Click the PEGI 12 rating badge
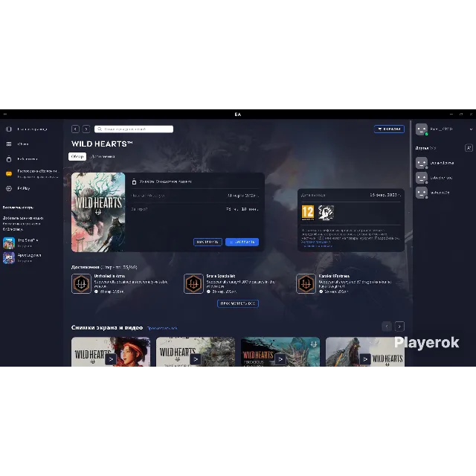This screenshot has width=476, height=476. (x=307, y=213)
